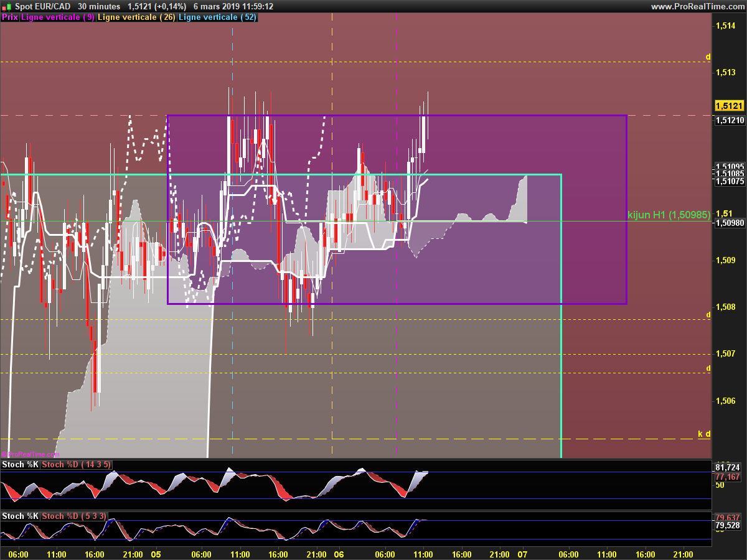Open Ligne verticale (9) settings label
Image resolution: width=747 pixels, height=560 pixels.
tap(58, 17)
